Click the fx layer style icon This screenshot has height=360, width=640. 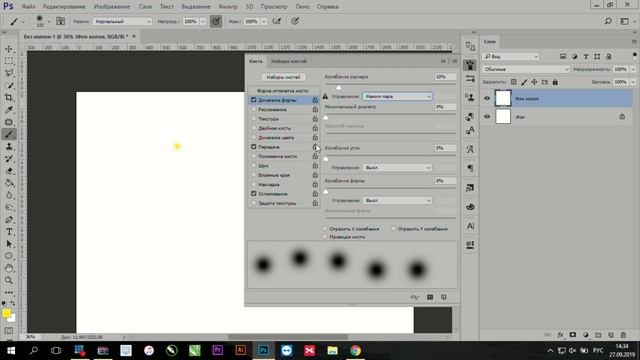pos(560,335)
